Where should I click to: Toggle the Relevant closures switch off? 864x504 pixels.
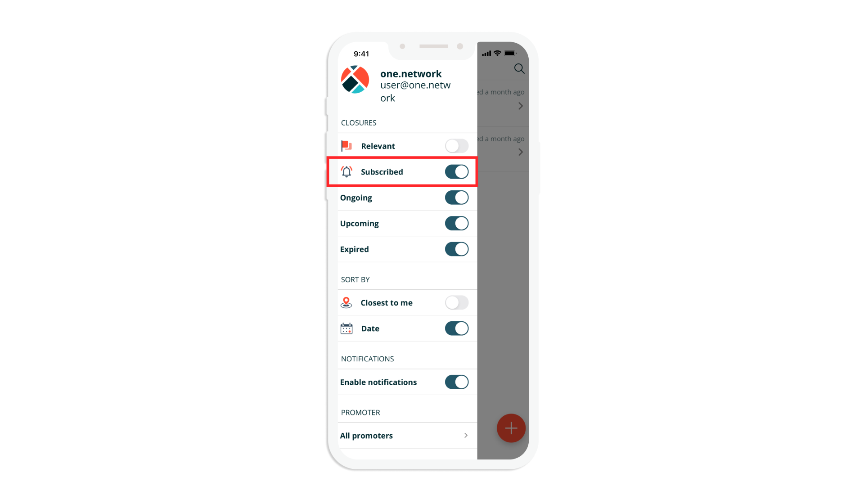coord(457,146)
